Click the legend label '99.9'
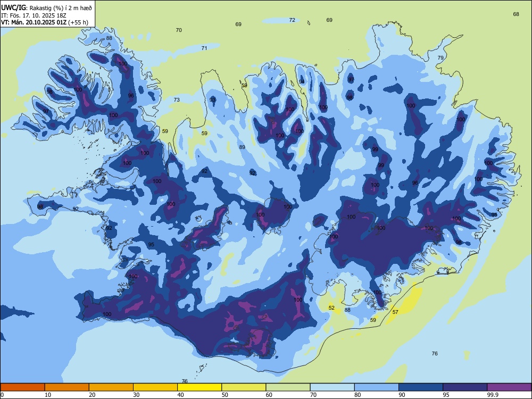 pyautogui.click(x=492, y=395)
